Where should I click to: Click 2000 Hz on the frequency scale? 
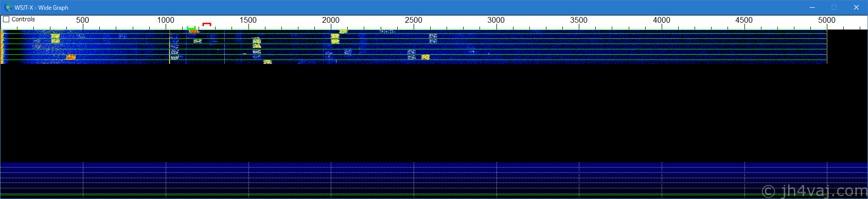[x=331, y=20]
